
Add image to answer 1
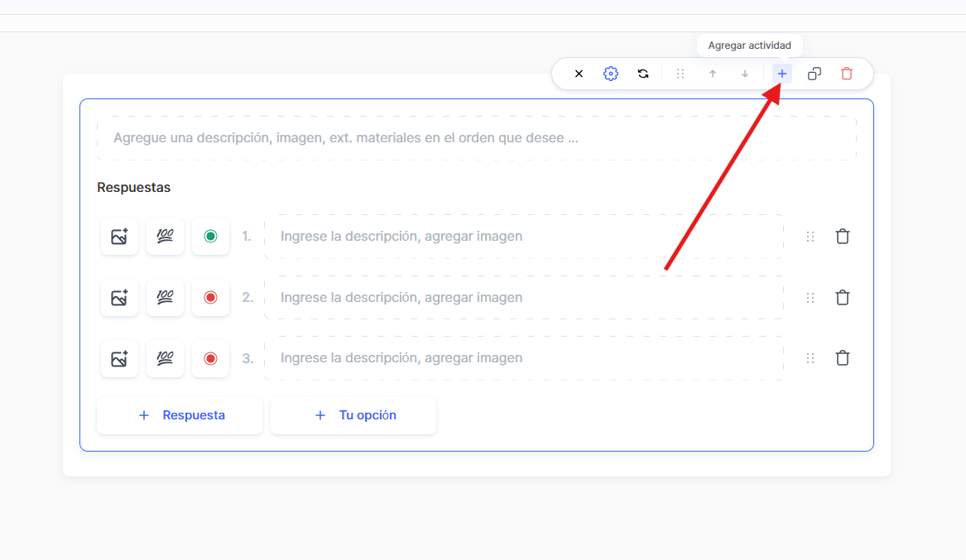click(x=119, y=237)
